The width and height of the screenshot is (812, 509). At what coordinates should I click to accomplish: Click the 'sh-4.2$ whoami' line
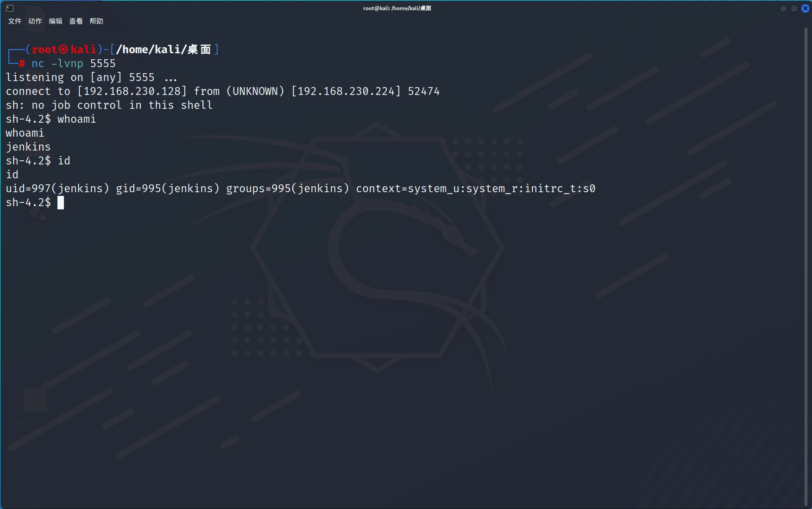[x=51, y=119]
